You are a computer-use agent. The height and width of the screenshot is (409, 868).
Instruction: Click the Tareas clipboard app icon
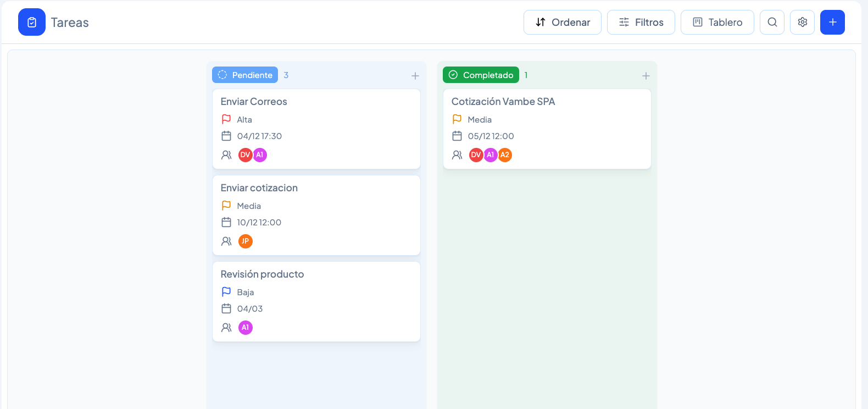coord(32,23)
